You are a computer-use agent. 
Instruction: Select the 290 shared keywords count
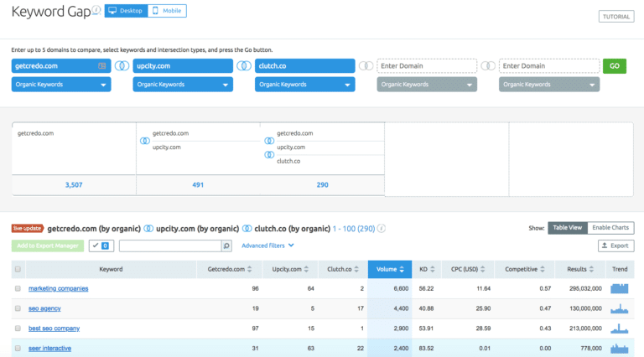pos(322,185)
